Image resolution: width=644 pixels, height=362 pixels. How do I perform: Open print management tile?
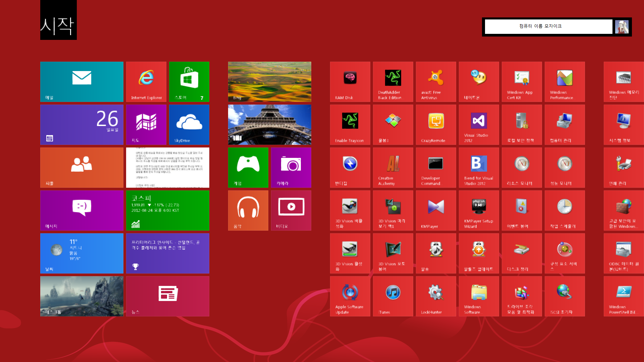(624, 168)
